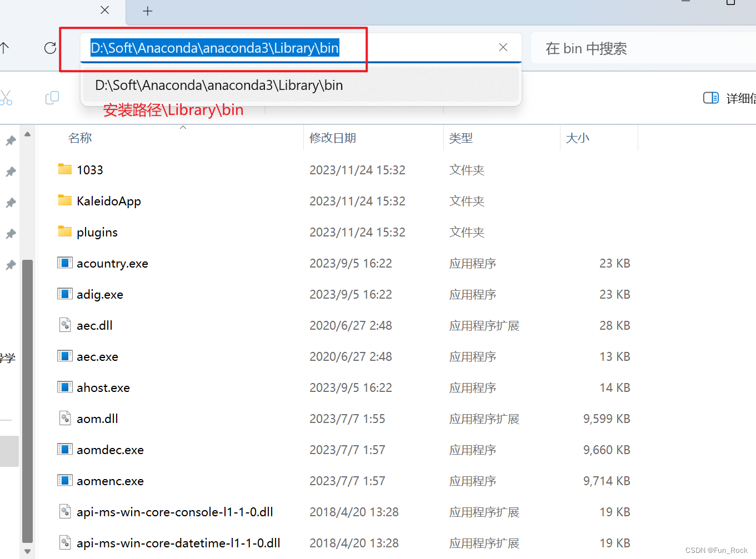
Task: Click the acountry.exe application icon
Action: point(65,263)
